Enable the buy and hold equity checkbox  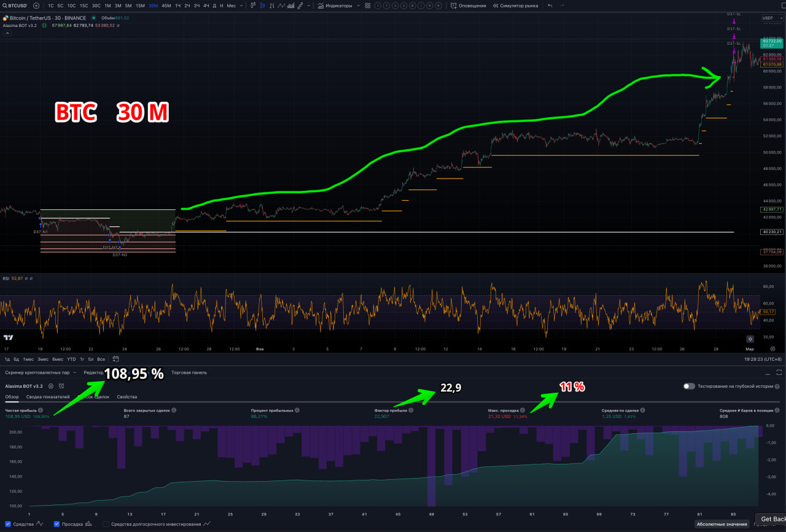point(106,524)
